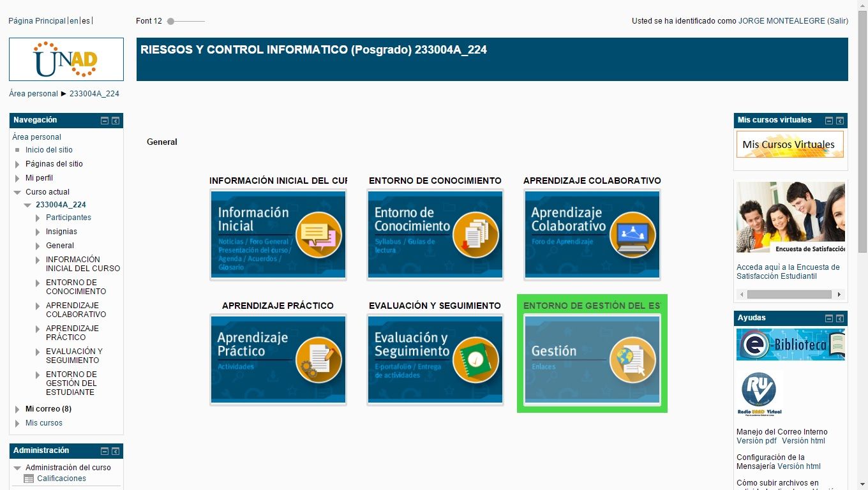The width and height of the screenshot is (868, 490).
Task: Collapse the Curso actual tree node
Action: [x=18, y=192]
